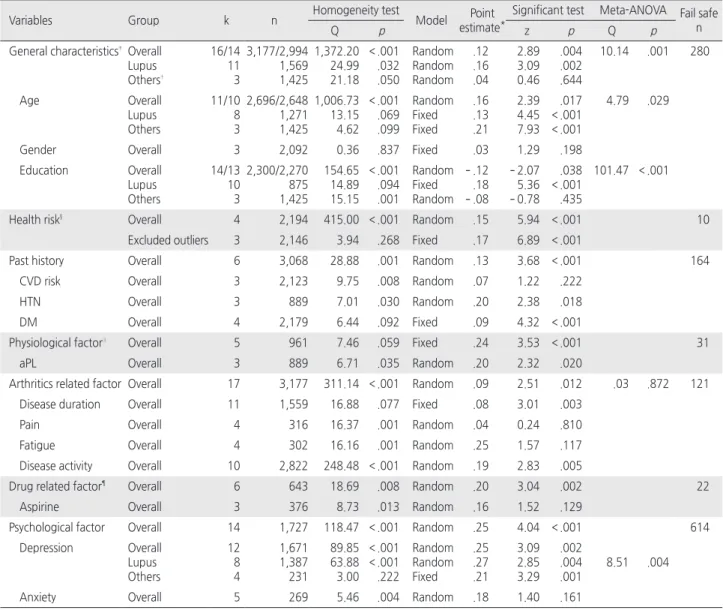Select the 'DM' variable label
723x610 pixels.
tap(28, 322)
